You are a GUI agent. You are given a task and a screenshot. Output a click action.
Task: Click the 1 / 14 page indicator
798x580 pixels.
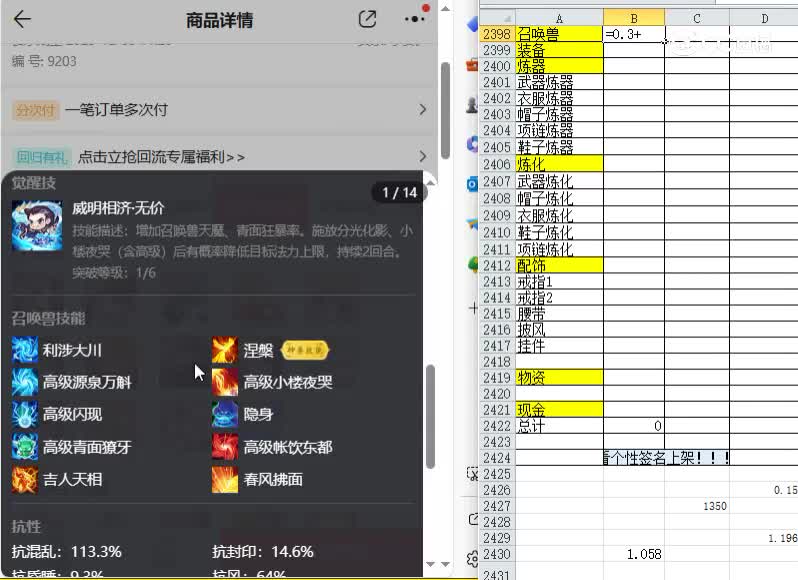click(400, 192)
